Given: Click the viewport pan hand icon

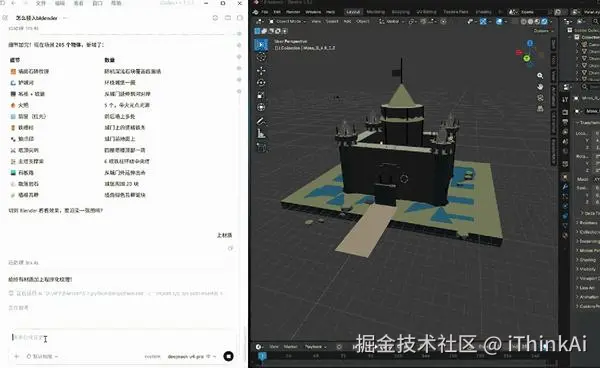Looking at the screenshot, I should [x=540, y=87].
